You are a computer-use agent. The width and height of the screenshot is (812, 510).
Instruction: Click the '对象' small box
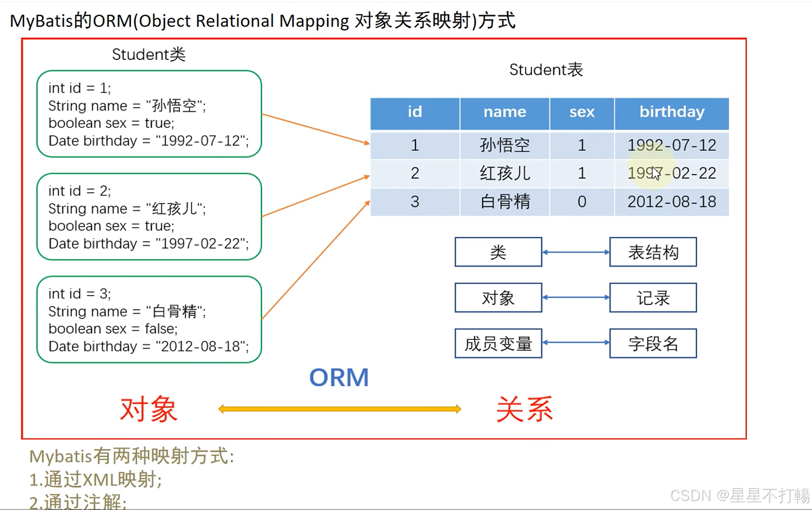[x=498, y=298]
